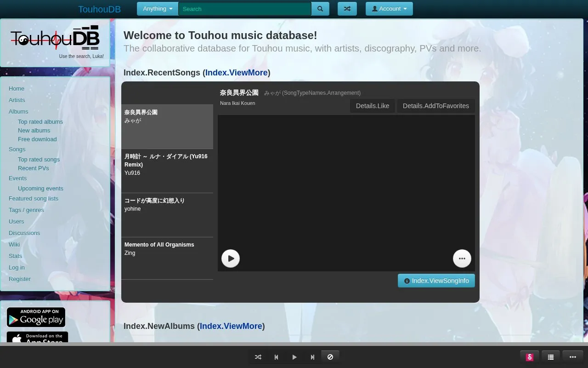Click the magnifier search button in top bar
The width and height of the screenshot is (588, 368).
point(320,9)
